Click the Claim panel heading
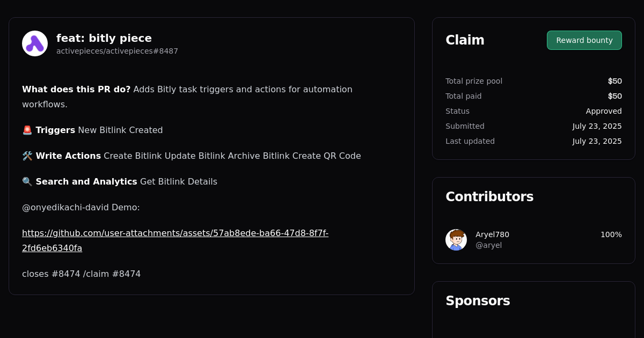Viewport: 644px width, 338px height. (x=465, y=40)
